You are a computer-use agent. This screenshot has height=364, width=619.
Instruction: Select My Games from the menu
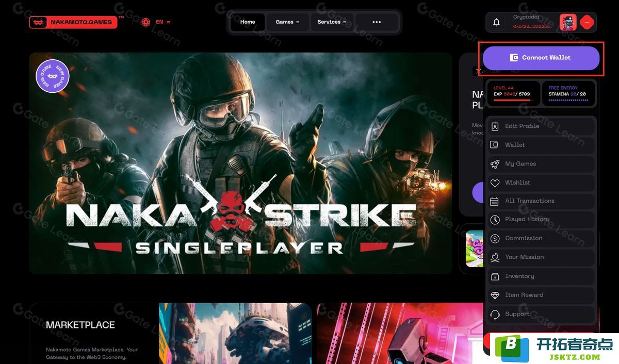pos(541,164)
